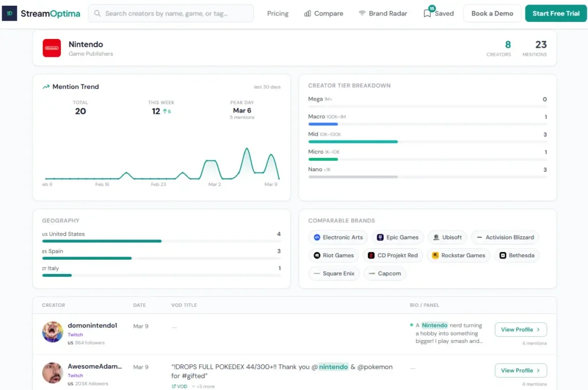Image resolution: width=588 pixels, height=390 pixels.
Task: Click the magnifier icon in search bar
Action: (x=98, y=13)
